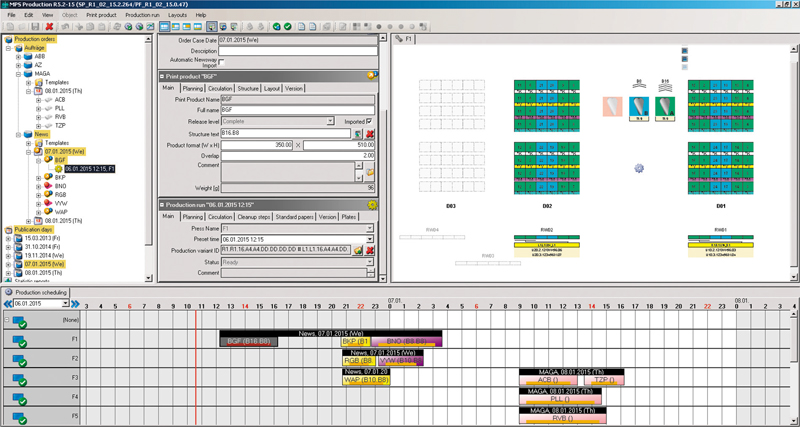Click red delete icon beside Structure text
This screenshot has width=800, height=427.
tap(370, 133)
